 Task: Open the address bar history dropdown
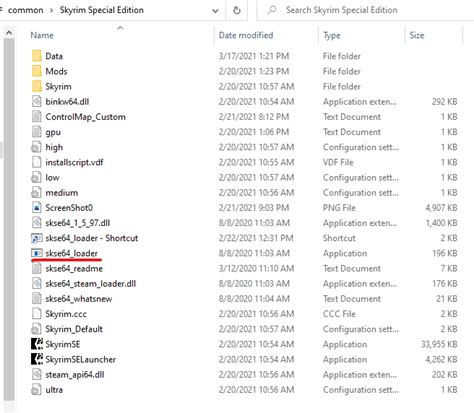click(x=215, y=11)
